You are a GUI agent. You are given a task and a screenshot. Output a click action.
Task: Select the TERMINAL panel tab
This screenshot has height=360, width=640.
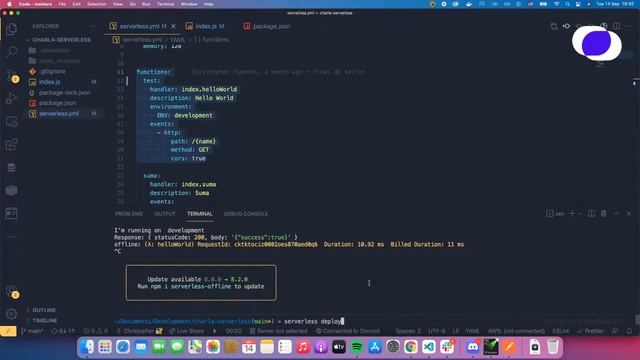pos(200,214)
